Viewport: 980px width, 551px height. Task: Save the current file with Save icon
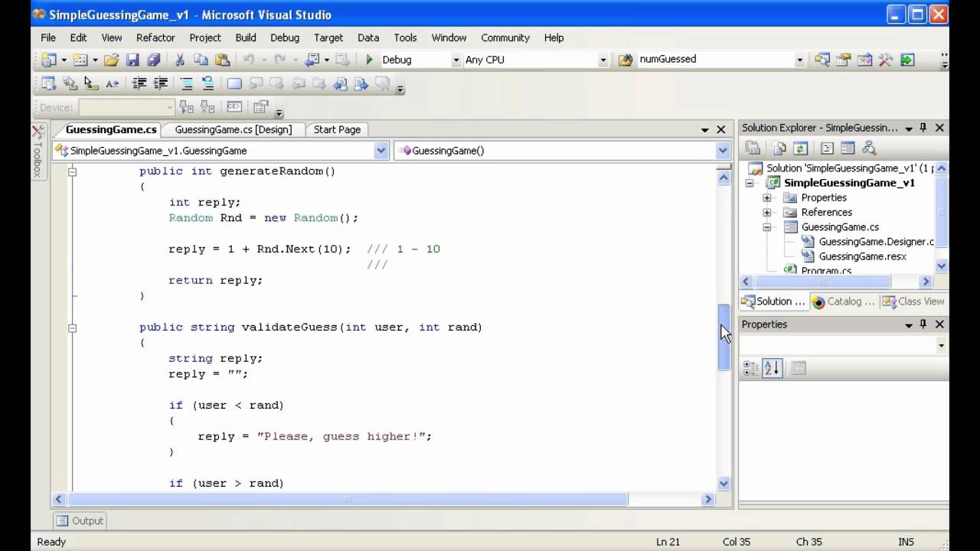point(132,60)
